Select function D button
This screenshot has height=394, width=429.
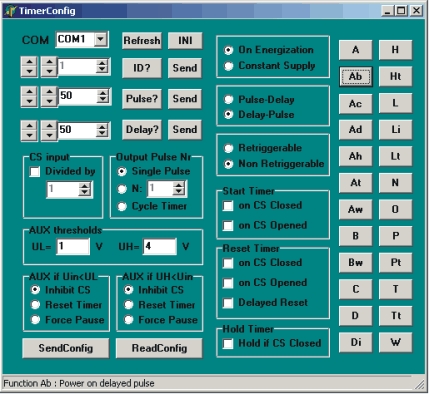pos(355,316)
